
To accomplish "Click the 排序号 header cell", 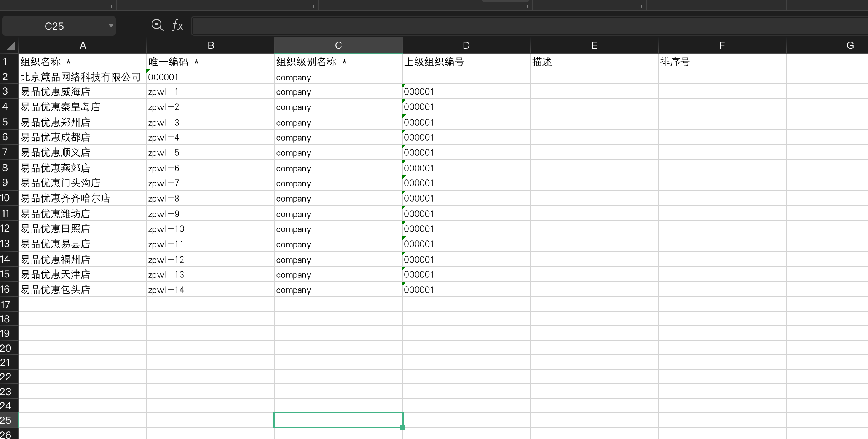I will (x=722, y=62).
